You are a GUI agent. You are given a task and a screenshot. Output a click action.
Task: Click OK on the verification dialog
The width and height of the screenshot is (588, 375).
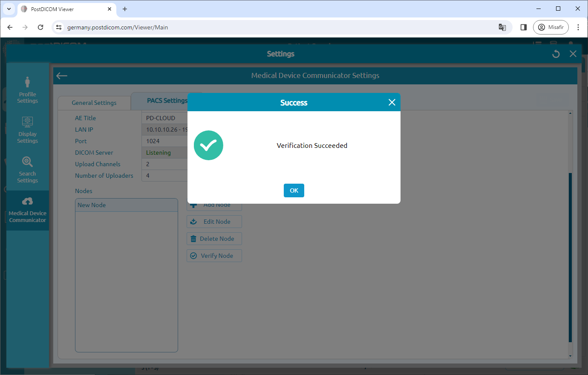pos(294,190)
